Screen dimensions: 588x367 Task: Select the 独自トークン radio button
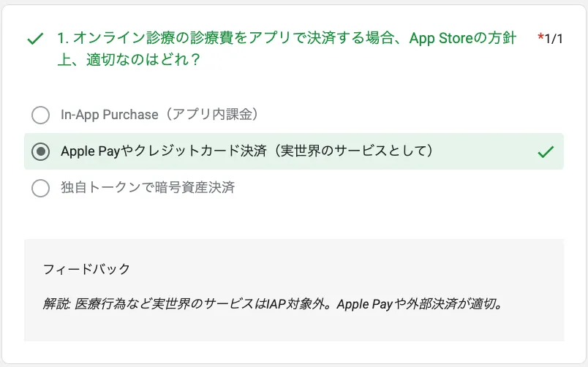(x=41, y=188)
